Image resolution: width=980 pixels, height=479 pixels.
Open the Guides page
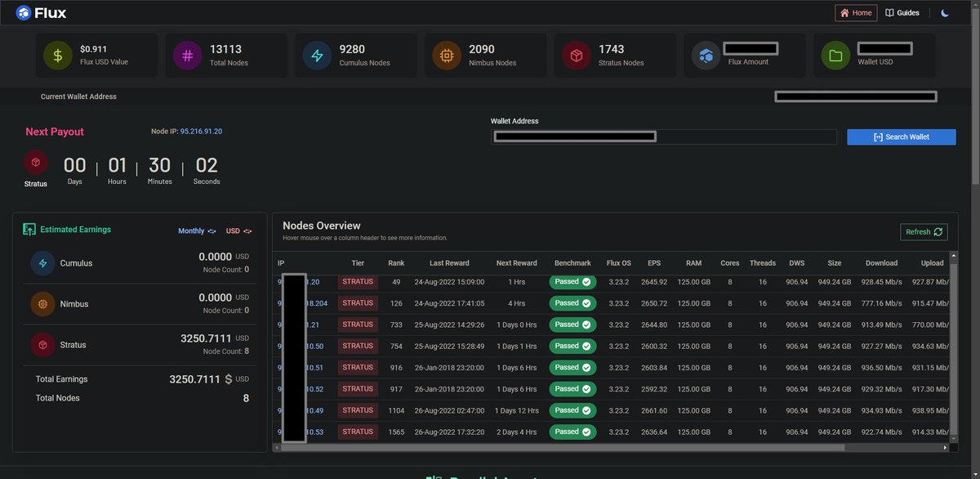click(902, 12)
